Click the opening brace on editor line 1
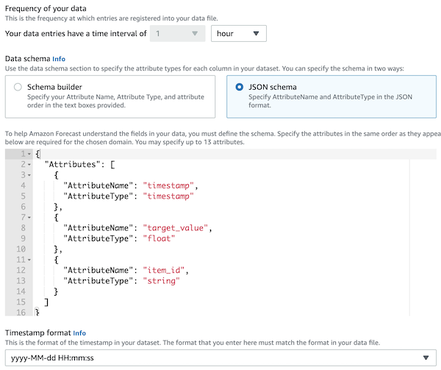The image size is (441, 370). [38, 154]
